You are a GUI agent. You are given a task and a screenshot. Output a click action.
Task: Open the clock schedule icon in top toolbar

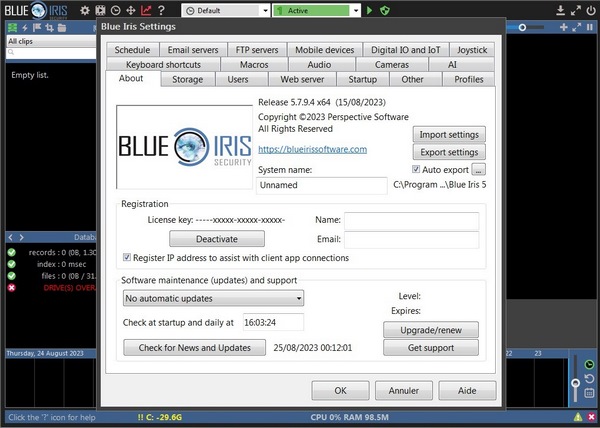(x=116, y=10)
